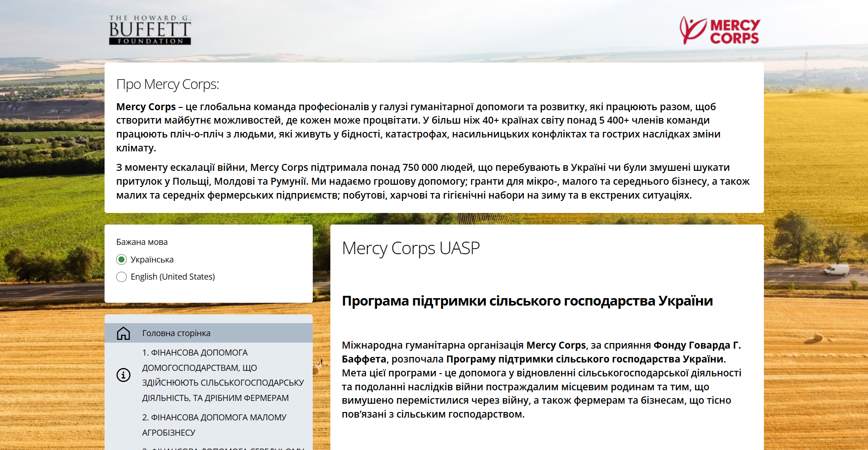Open menu item 2. ФІНАНСОВА ДОПОМОГА МАЛОМУ АГРОБІЗНЕСУ

coord(209,425)
